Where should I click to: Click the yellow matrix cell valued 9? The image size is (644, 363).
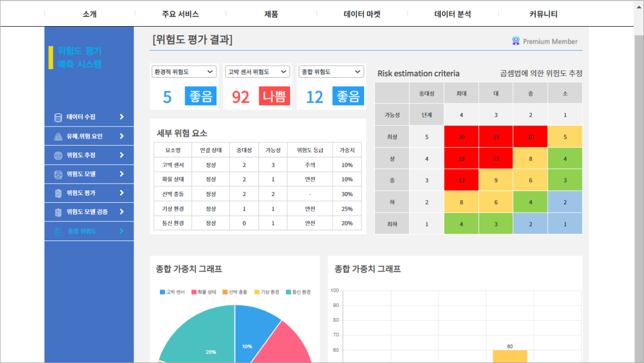coord(496,180)
